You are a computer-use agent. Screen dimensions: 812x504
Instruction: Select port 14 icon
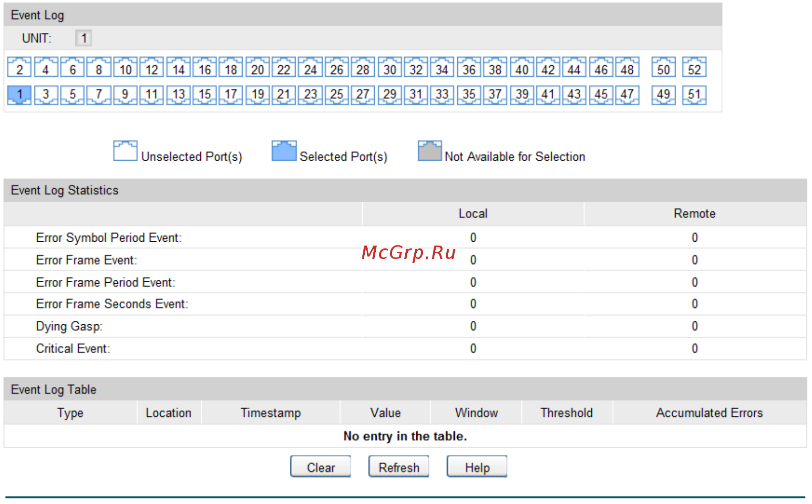(x=178, y=67)
